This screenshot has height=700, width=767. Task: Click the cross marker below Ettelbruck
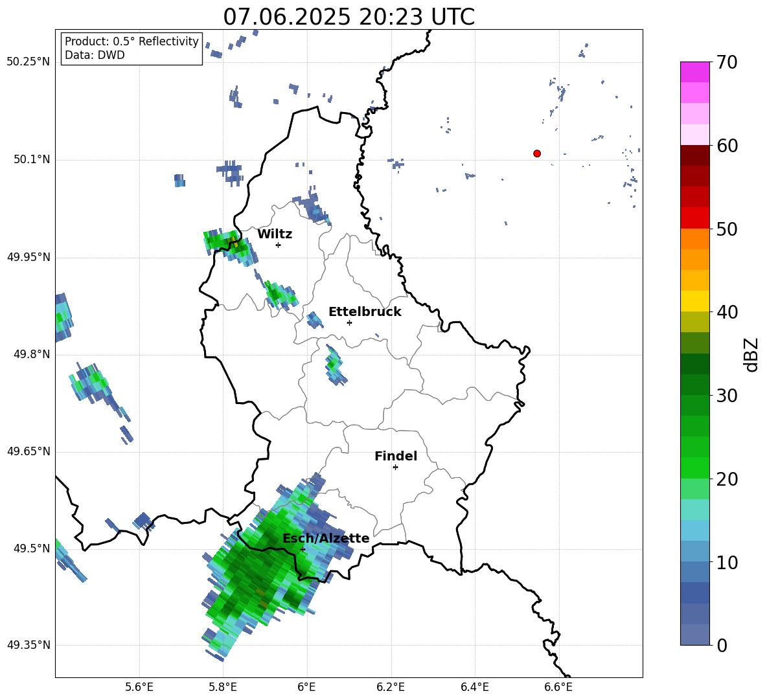[349, 322]
